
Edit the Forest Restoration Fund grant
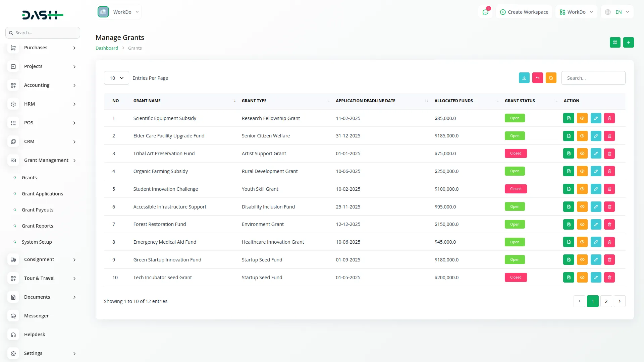click(x=596, y=224)
